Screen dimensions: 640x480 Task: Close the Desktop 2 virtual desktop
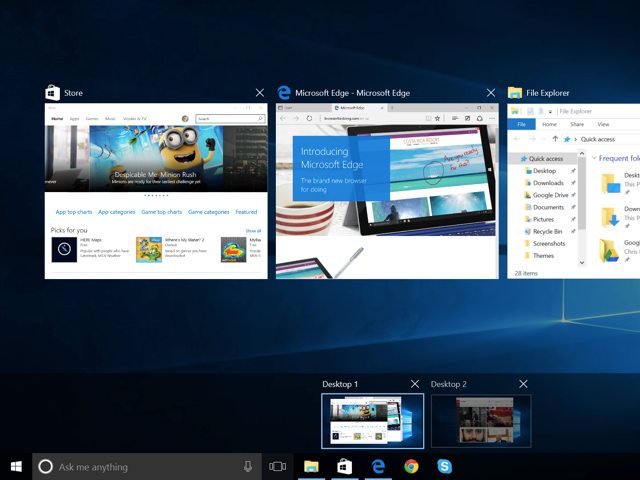coord(523,384)
